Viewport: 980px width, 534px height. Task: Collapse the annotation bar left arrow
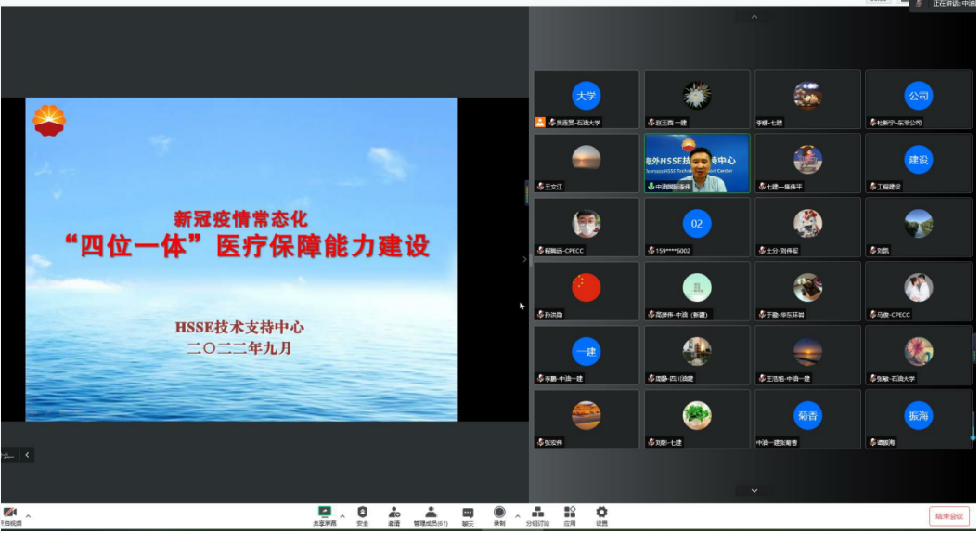coord(27,455)
